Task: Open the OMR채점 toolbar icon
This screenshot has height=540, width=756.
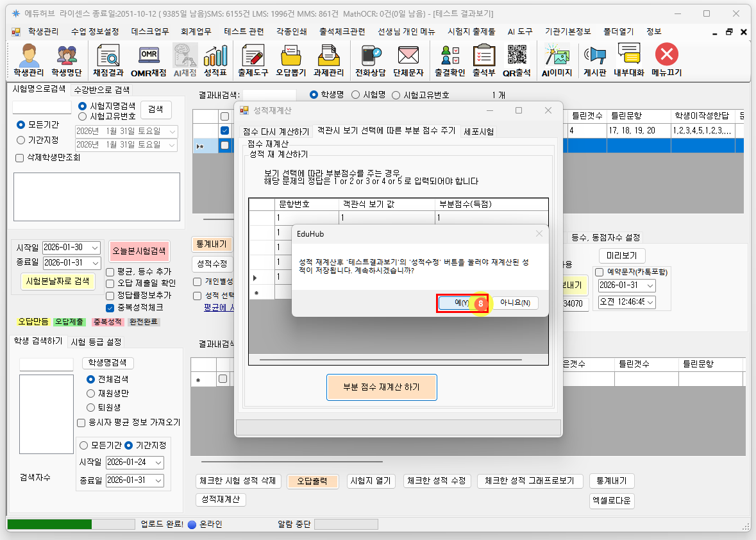Action: (x=149, y=60)
